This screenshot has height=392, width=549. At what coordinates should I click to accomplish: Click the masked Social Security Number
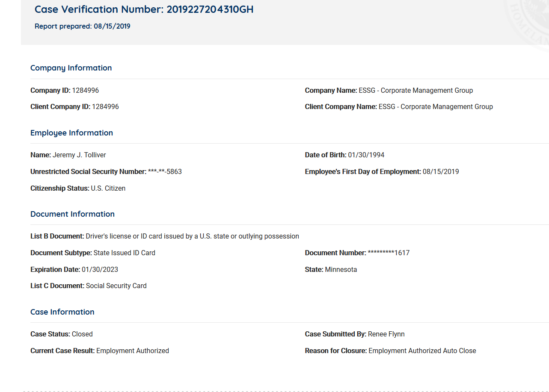click(x=165, y=172)
